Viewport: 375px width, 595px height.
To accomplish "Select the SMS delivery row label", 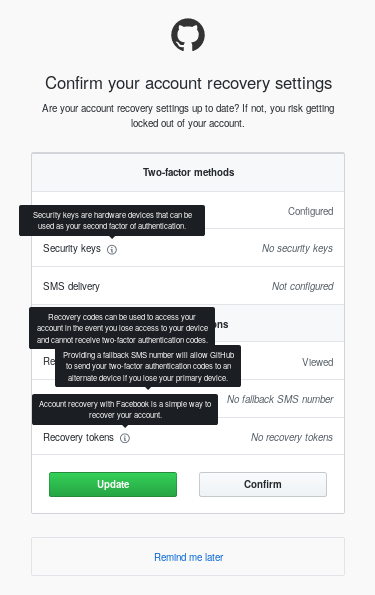I will [71, 286].
